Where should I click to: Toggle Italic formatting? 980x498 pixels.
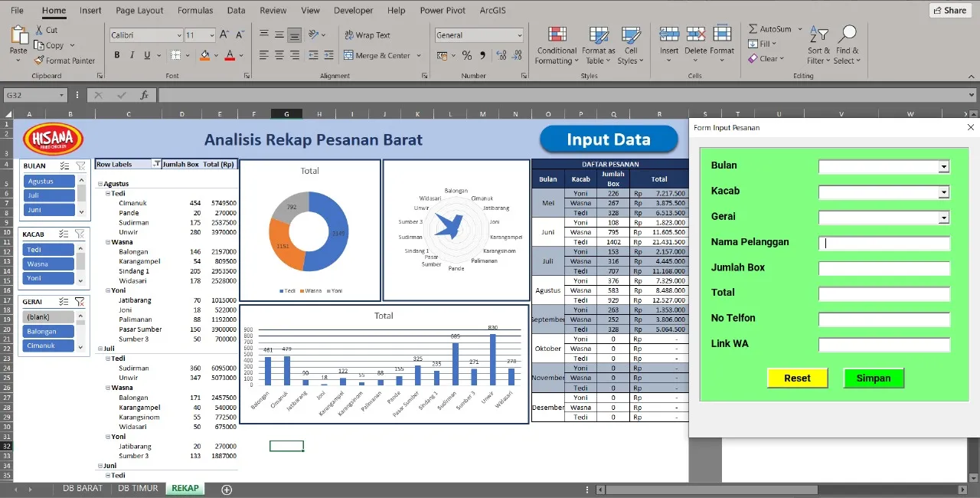coord(132,55)
